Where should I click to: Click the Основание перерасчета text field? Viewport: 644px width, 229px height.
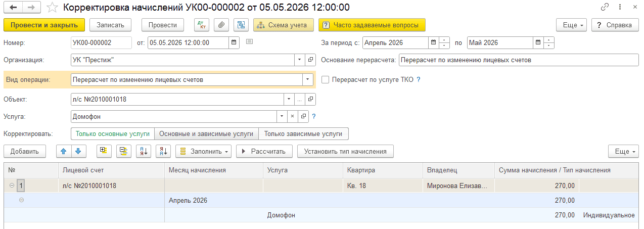click(519, 60)
